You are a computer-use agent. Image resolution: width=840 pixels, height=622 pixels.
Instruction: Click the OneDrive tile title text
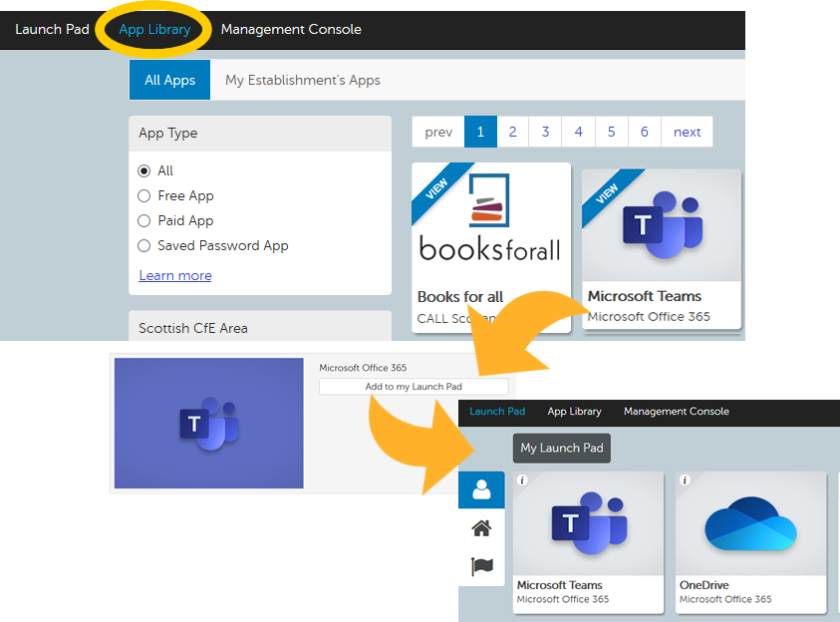(x=703, y=585)
